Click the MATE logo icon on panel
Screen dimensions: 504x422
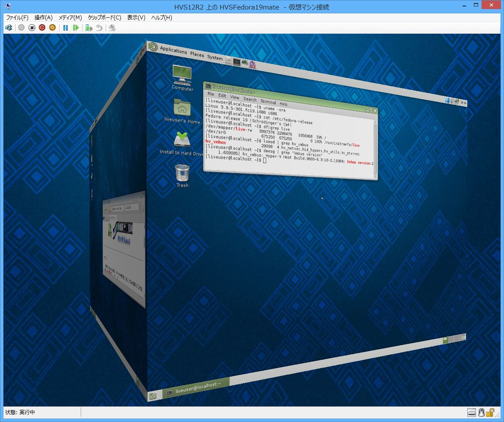click(153, 47)
